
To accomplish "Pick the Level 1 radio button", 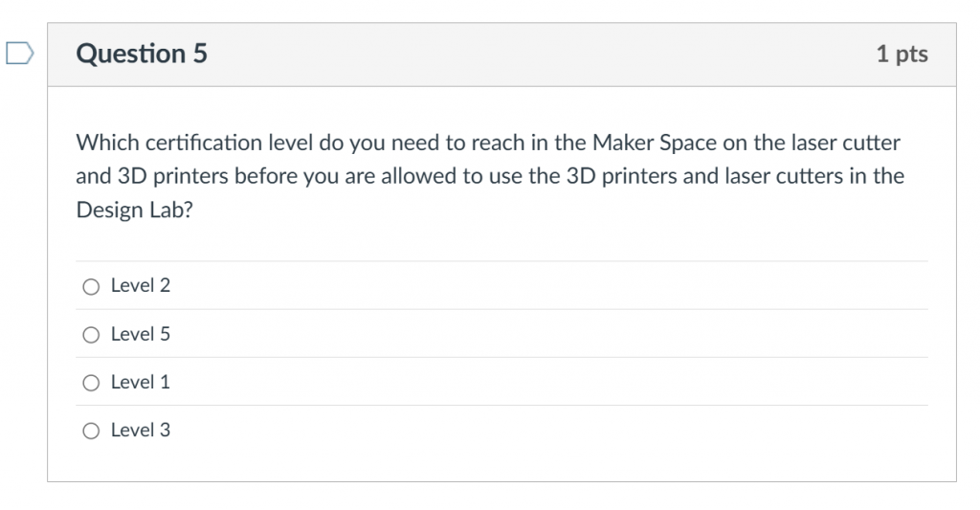I will click(91, 383).
